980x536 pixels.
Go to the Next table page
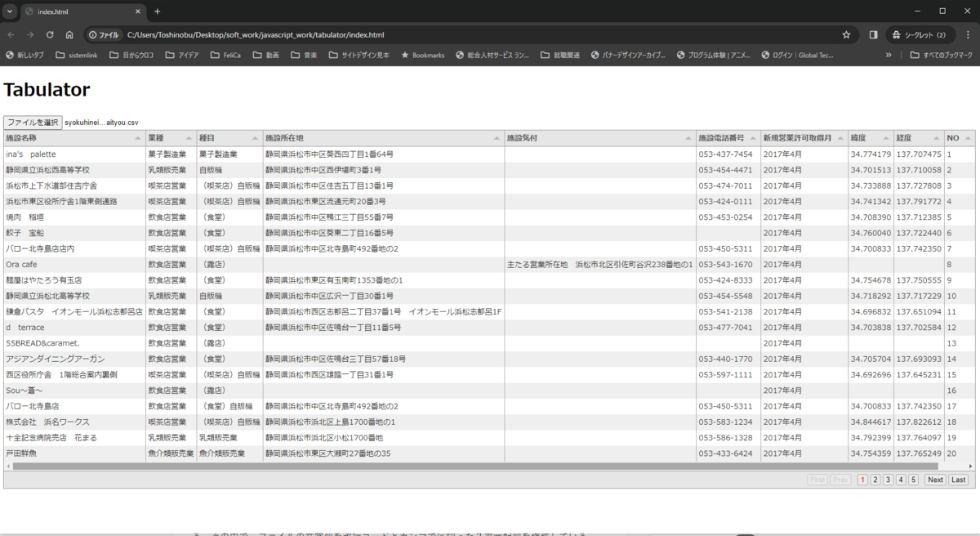click(x=934, y=480)
